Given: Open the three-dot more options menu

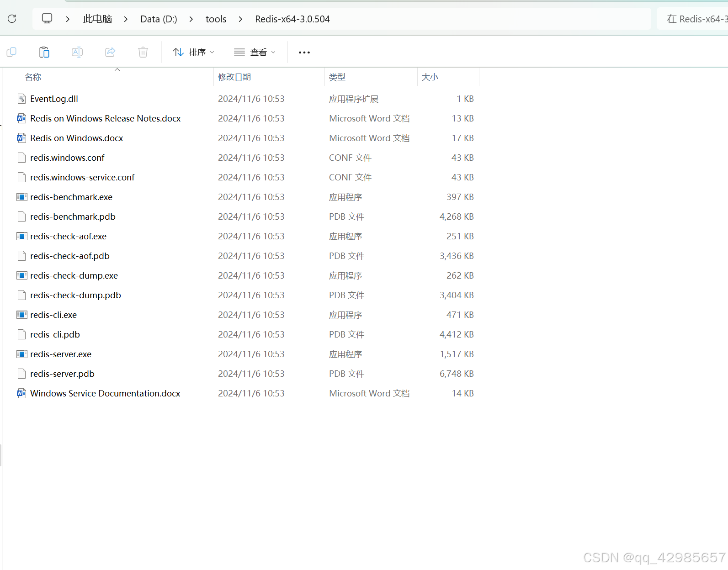Looking at the screenshot, I should click(x=304, y=53).
